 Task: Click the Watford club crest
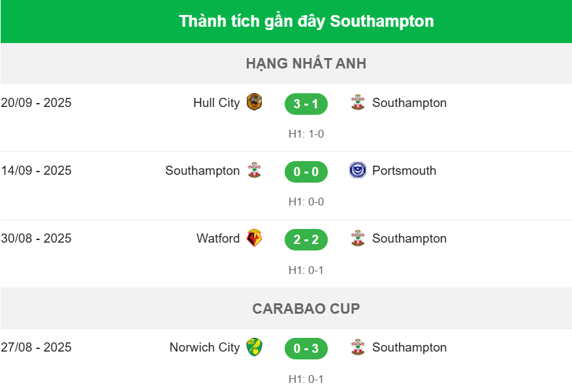254,238
